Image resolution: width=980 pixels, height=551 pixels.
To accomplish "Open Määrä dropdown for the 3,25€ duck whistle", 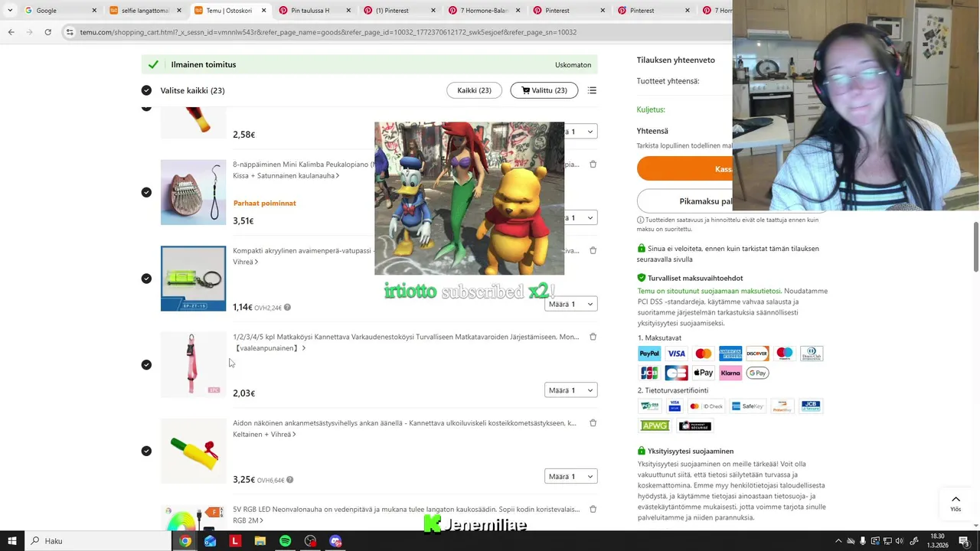I will pos(571,476).
